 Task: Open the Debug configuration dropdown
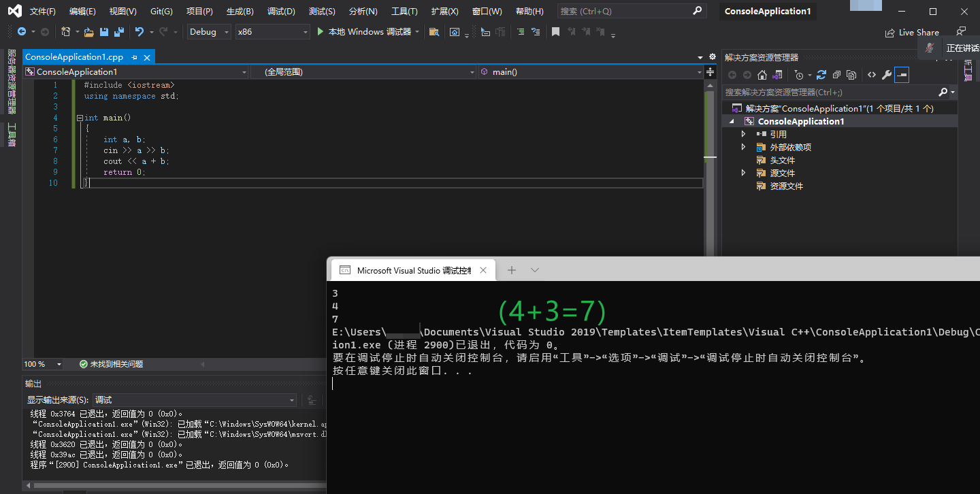click(209, 32)
